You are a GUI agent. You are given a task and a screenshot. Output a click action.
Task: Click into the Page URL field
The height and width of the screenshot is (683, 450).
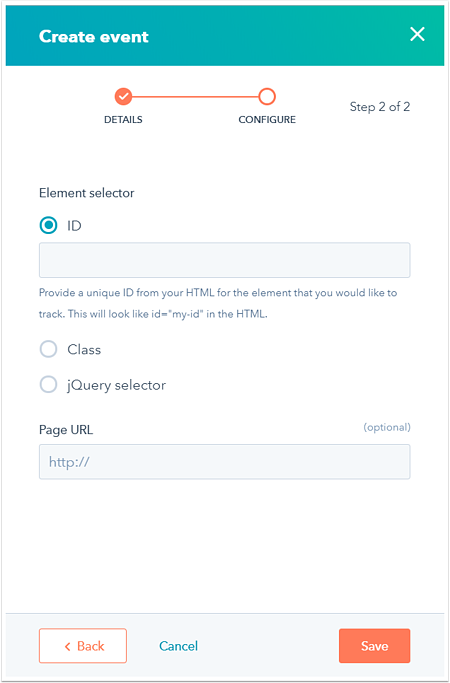pyautogui.click(x=224, y=462)
